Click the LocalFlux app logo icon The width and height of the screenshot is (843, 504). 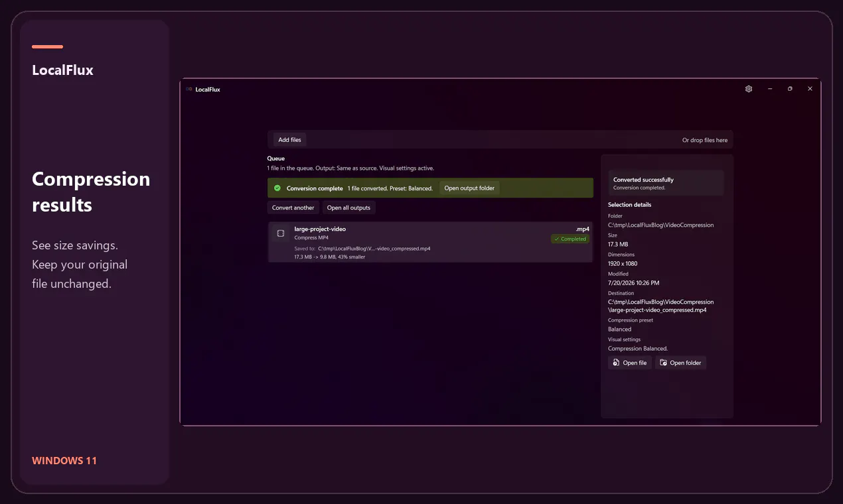189,89
